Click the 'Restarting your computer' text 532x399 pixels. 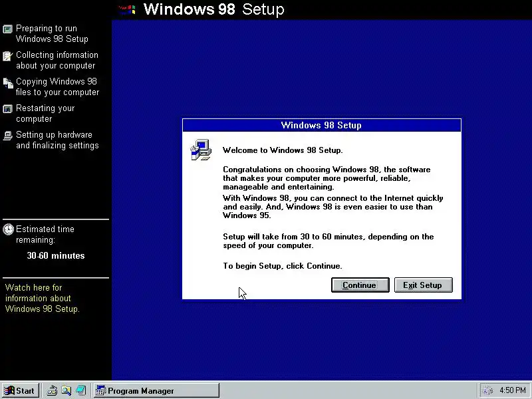coord(45,113)
